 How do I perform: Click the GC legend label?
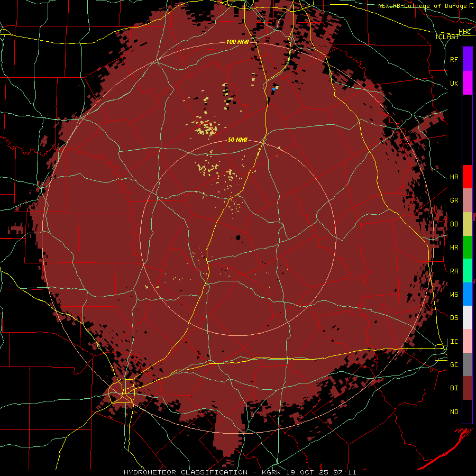pos(454,365)
